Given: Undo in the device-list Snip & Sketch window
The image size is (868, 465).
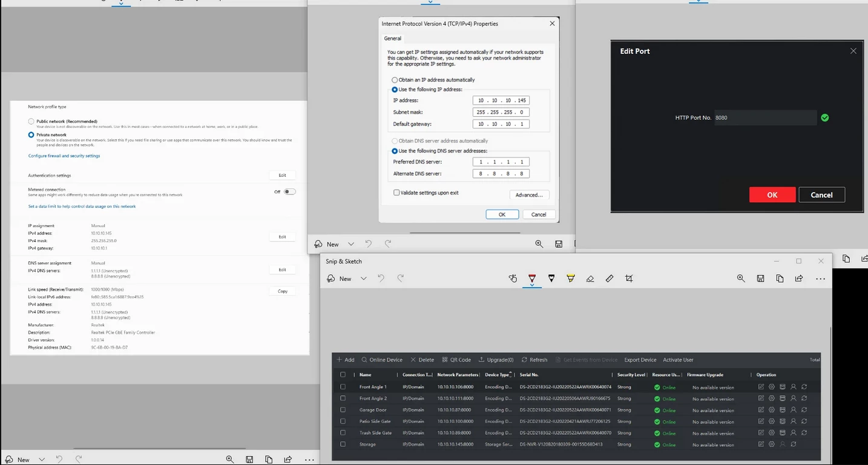Looking at the screenshot, I should [381, 279].
